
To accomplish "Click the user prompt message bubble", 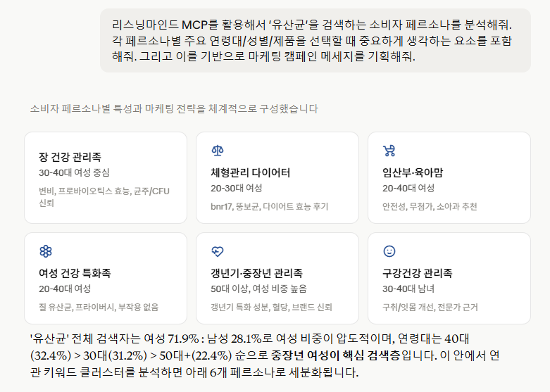I will click(x=315, y=41).
